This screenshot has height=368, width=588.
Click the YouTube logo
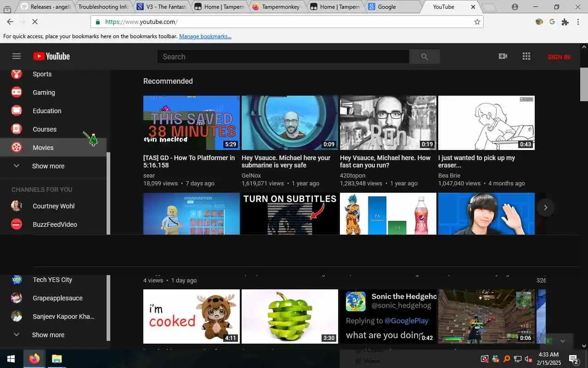click(x=51, y=56)
